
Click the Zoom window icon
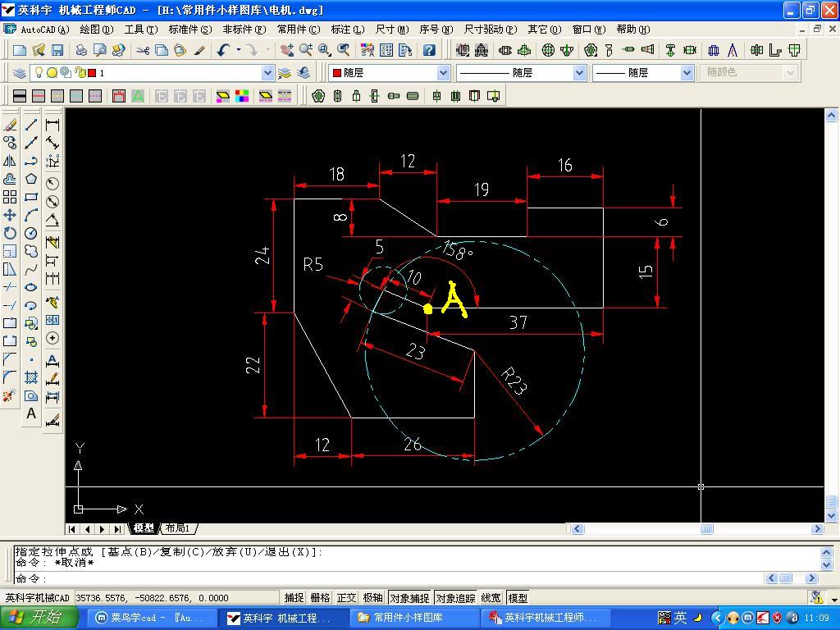pyautogui.click(x=325, y=50)
